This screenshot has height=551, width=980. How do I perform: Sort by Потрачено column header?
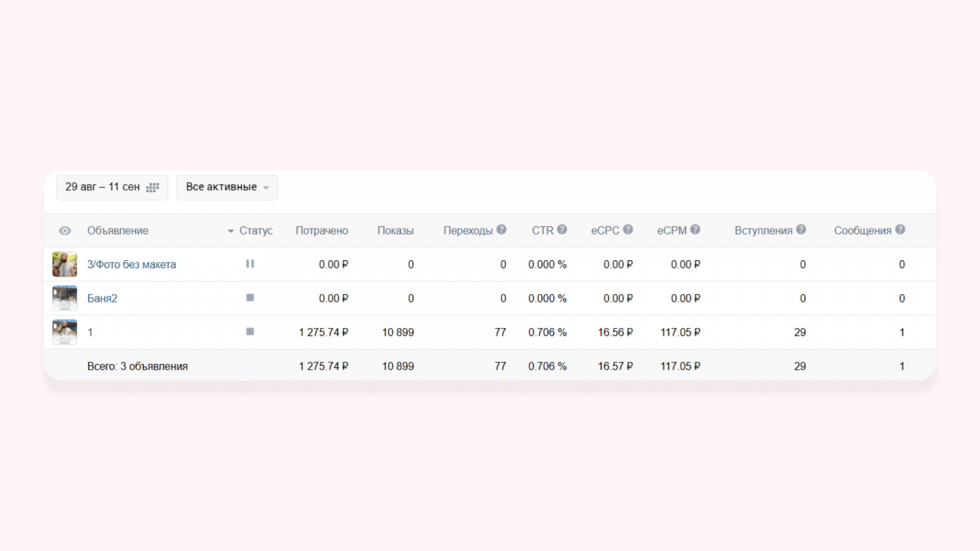(322, 231)
